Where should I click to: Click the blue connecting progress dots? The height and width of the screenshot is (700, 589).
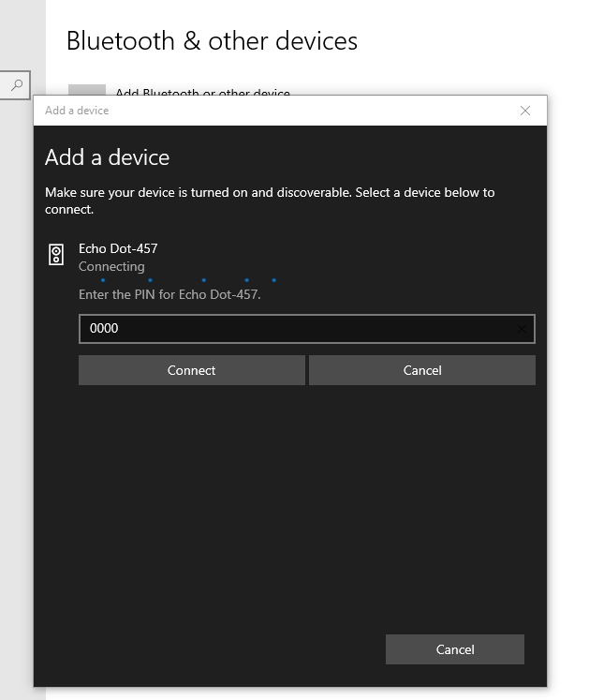[188, 279]
